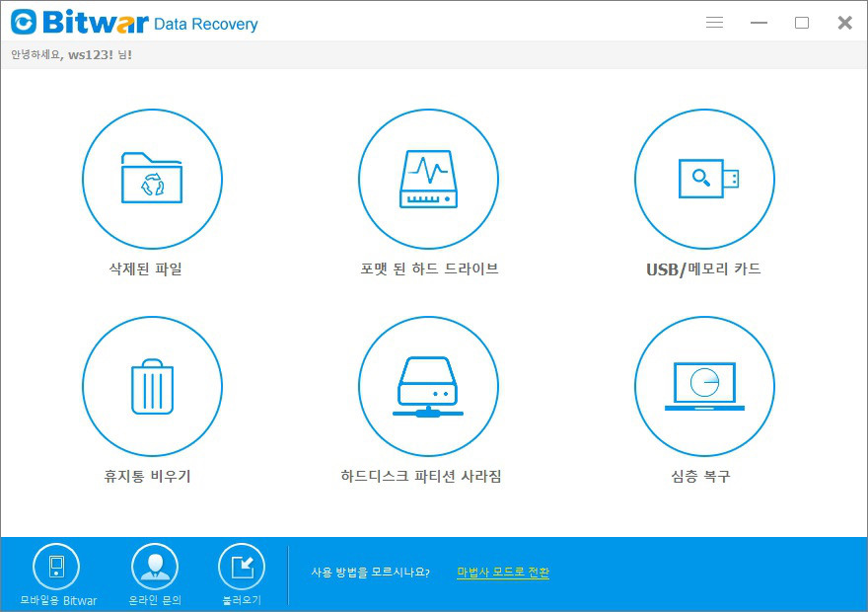This screenshot has height=612, width=868.
Task: Click the 삭제된 파일 text label
Action: (x=146, y=269)
